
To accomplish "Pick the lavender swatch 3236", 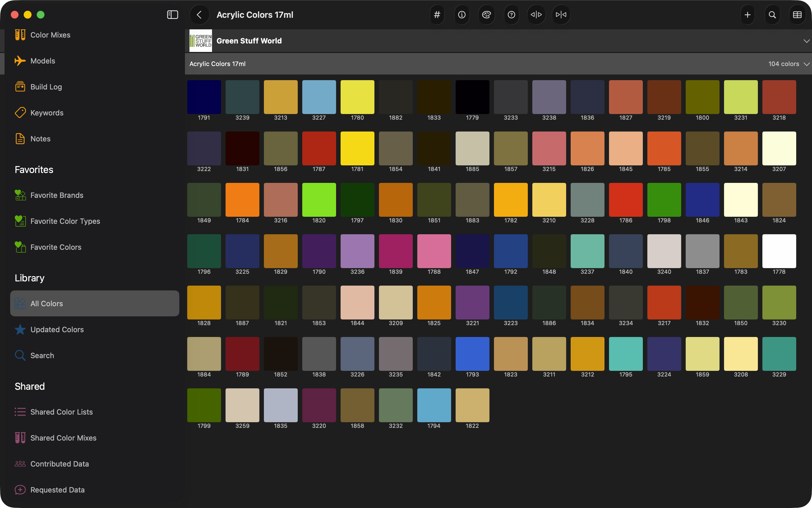I will tap(357, 251).
